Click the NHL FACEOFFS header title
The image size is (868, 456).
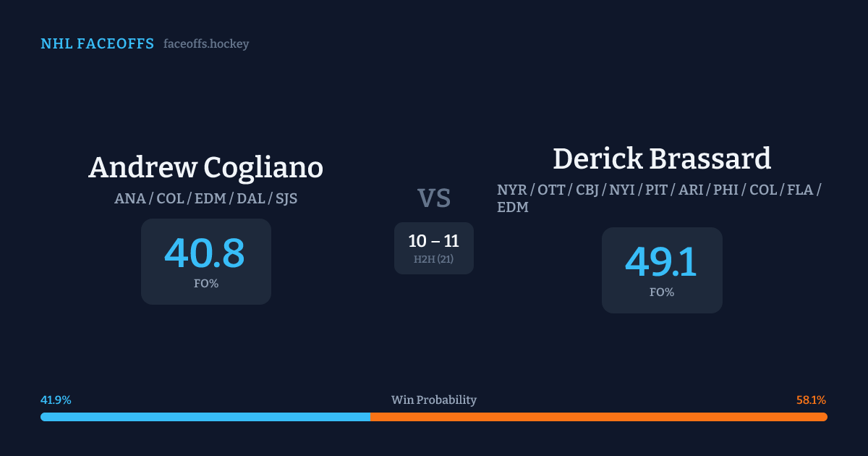point(97,44)
